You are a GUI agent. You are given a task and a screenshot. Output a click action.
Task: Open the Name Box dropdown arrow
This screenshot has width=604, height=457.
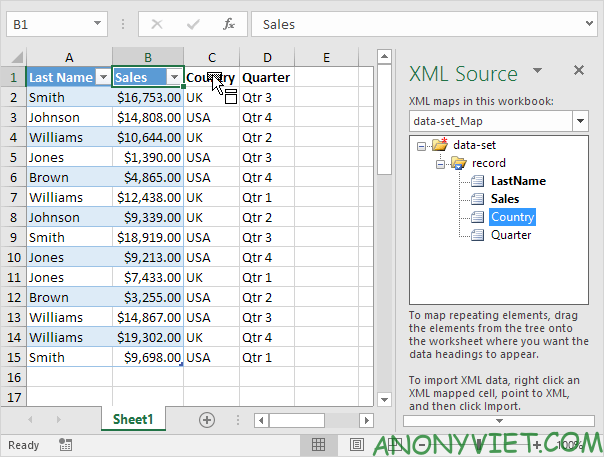(x=97, y=23)
